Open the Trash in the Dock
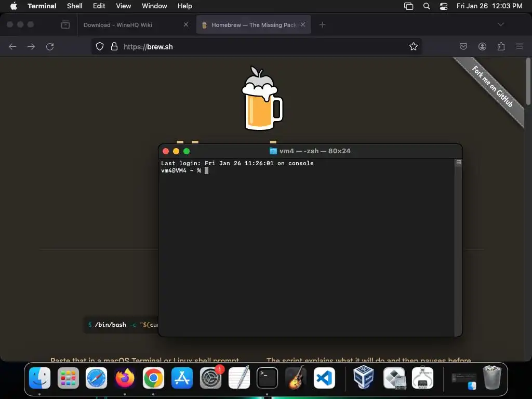Image resolution: width=532 pixels, height=399 pixels. tap(492, 378)
